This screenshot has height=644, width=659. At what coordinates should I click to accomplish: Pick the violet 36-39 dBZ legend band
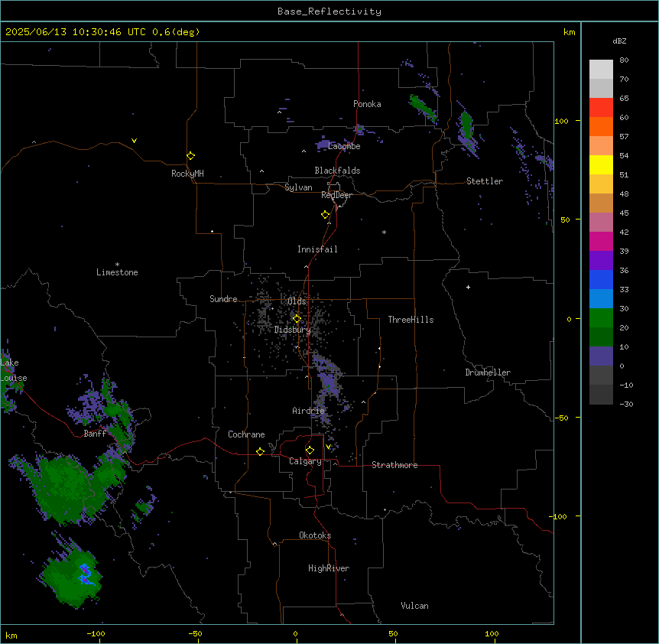[x=601, y=261]
